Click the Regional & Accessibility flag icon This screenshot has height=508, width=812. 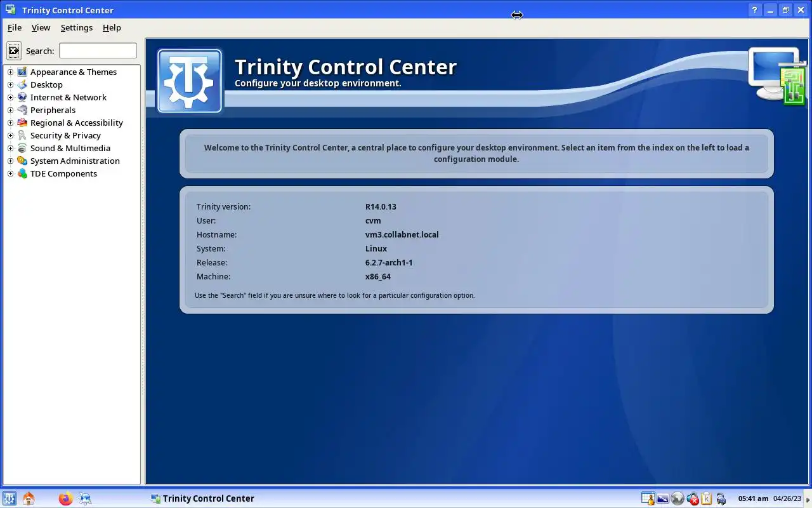click(x=22, y=123)
